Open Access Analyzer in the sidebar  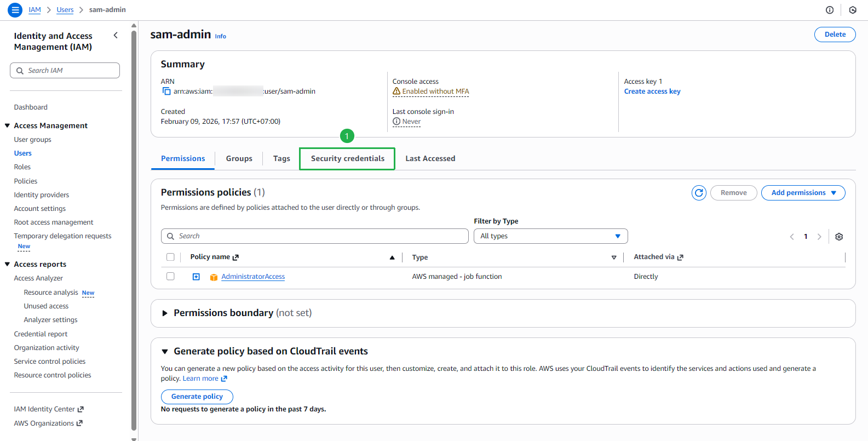38,278
